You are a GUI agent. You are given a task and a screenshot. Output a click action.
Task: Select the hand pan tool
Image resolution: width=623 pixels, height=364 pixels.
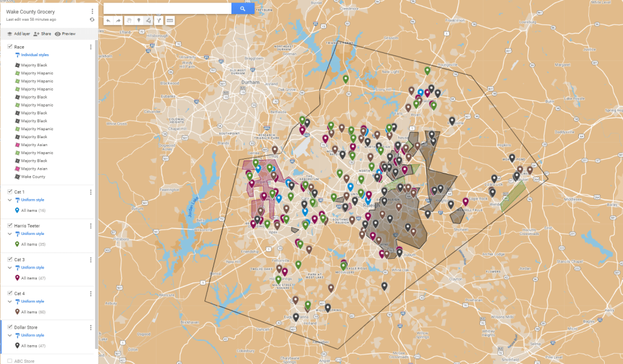coord(129,20)
